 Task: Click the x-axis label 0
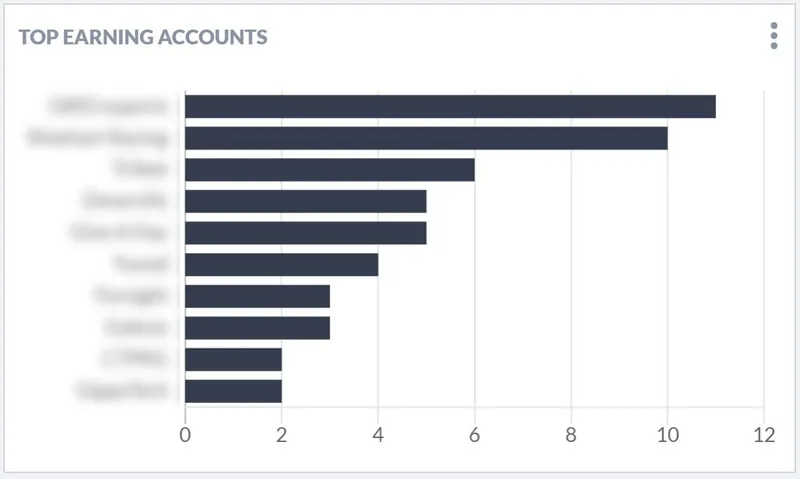(x=185, y=435)
